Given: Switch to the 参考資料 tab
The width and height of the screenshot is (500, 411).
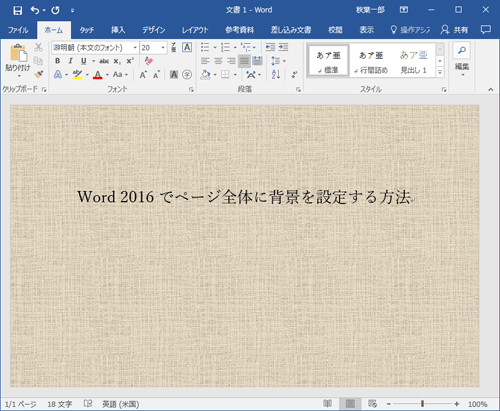Looking at the screenshot, I should pyautogui.click(x=239, y=30).
